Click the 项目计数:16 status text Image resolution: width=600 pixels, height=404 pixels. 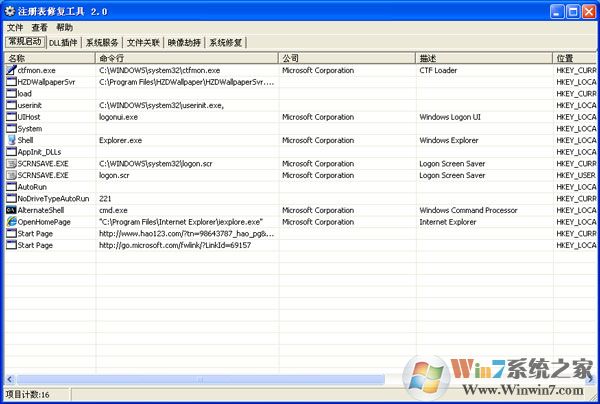(28, 395)
